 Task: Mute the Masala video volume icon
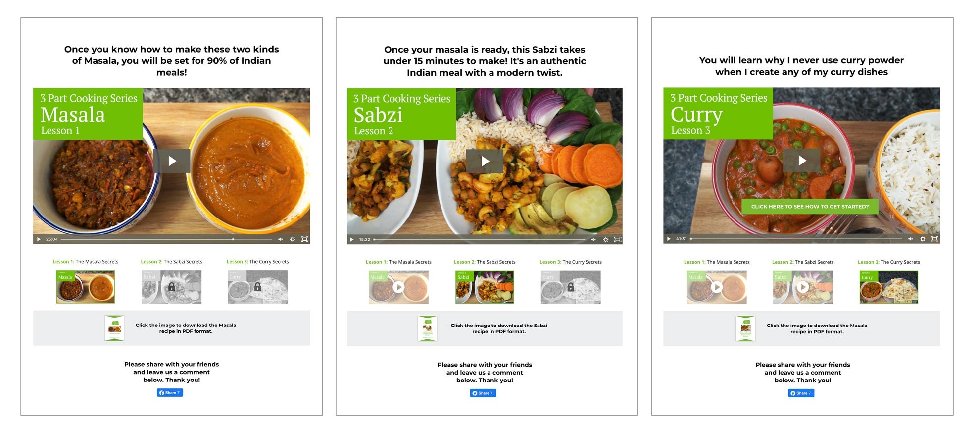pyautogui.click(x=280, y=239)
